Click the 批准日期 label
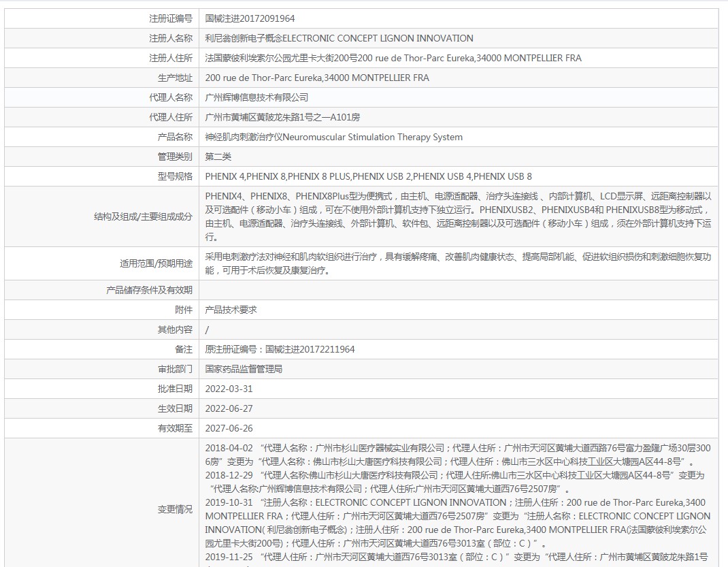 click(x=175, y=389)
